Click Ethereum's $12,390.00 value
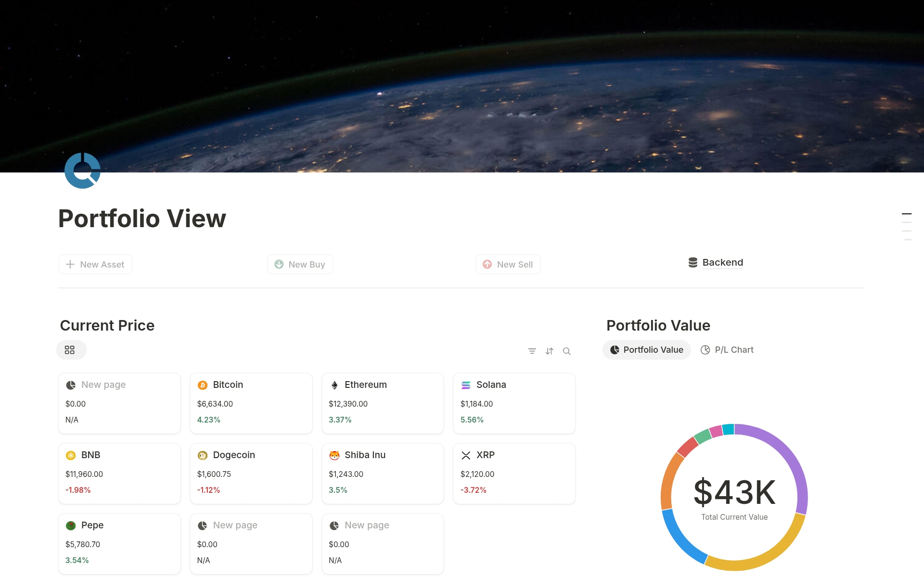This screenshot has height=577, width=924. (348, 404)
